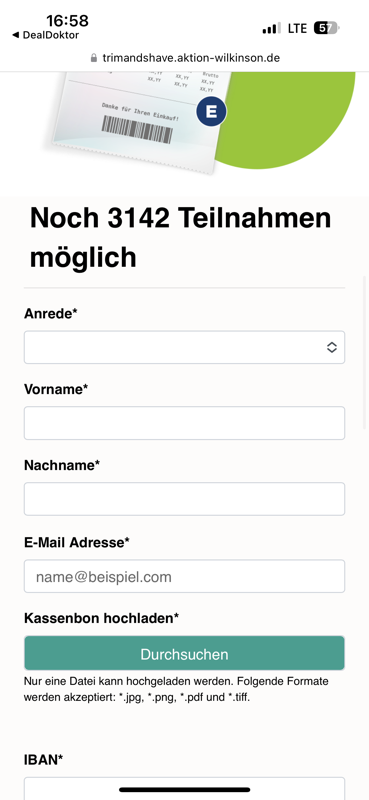Focus the Vorname text field
Viewport: 369px width, 800px height.
coord(184,423)
